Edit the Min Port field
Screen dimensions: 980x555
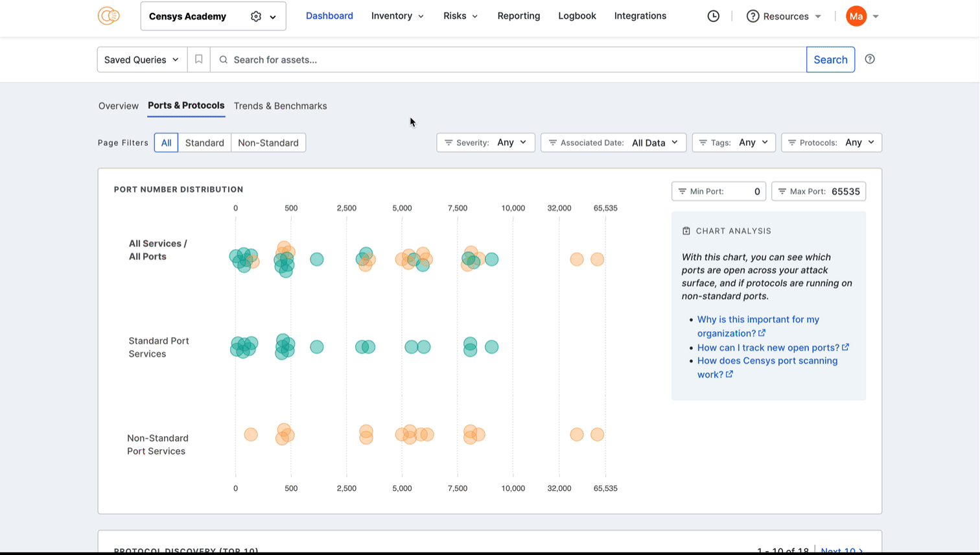pos(719,191)
